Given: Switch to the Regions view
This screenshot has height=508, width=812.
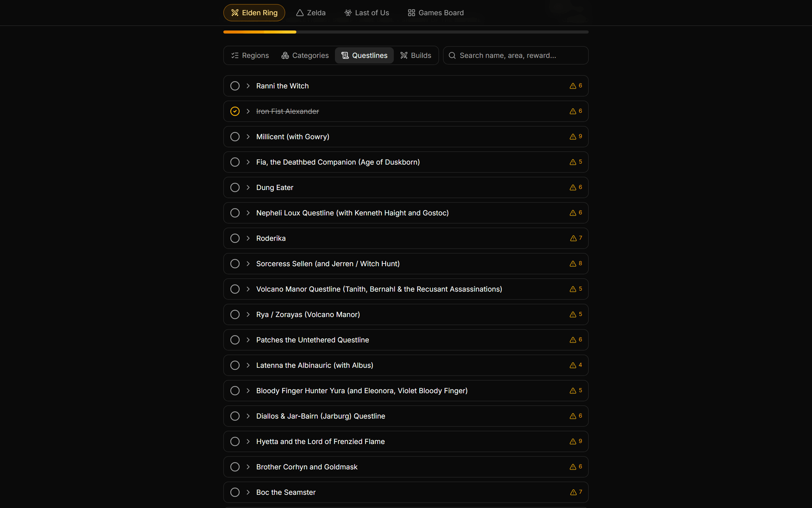Looking at the screenshot, I should [250, 56].
